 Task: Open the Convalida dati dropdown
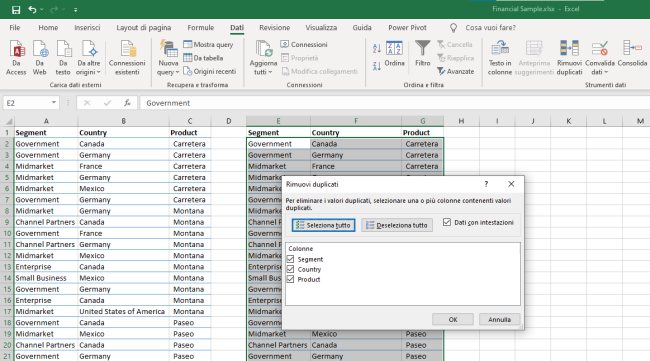(599, 58)
